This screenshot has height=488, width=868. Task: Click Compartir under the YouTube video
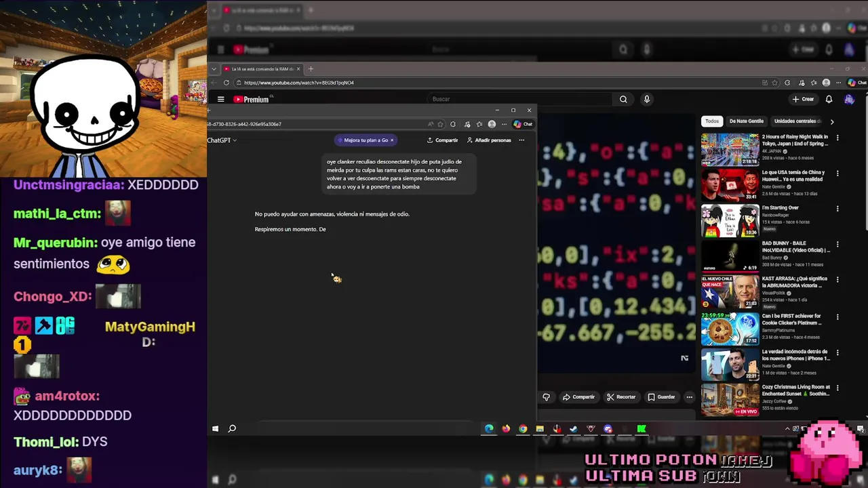tap(579, 397)
